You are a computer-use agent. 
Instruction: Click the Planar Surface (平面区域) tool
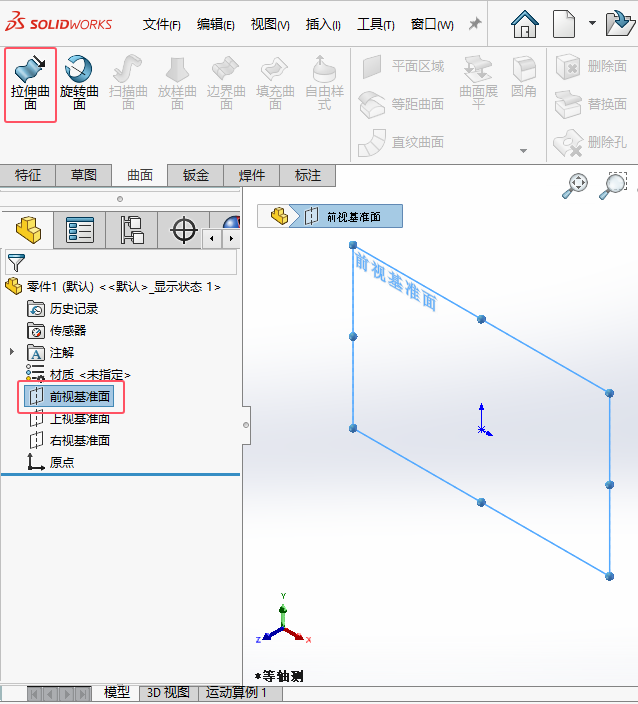403,66
